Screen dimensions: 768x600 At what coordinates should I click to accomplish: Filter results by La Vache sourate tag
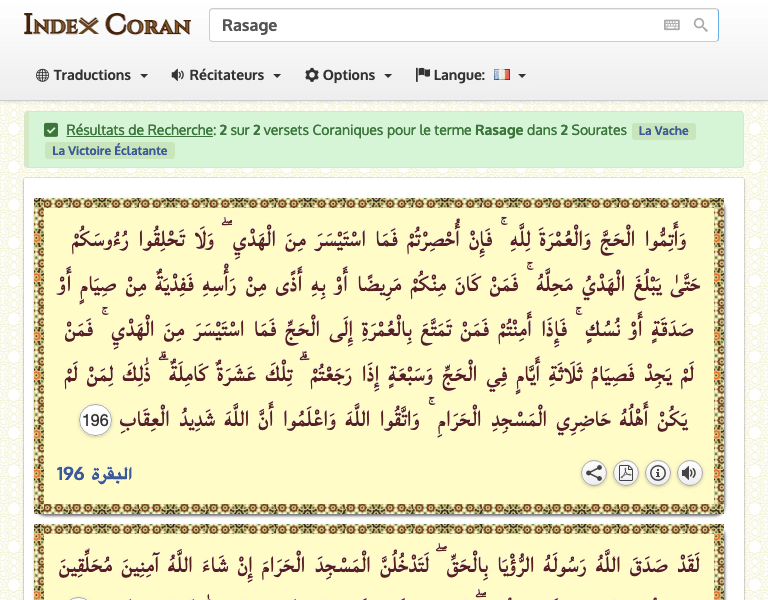(663, 131)
